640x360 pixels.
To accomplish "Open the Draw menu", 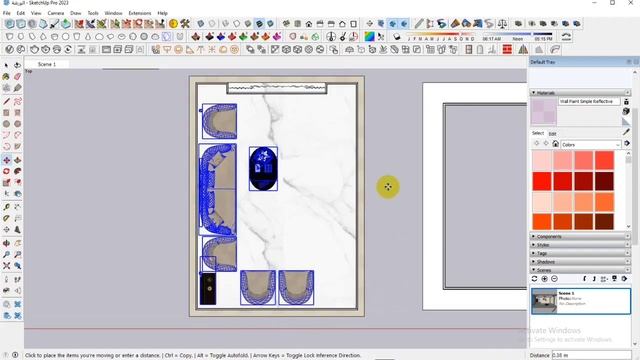I will click(x=76, y=13).
